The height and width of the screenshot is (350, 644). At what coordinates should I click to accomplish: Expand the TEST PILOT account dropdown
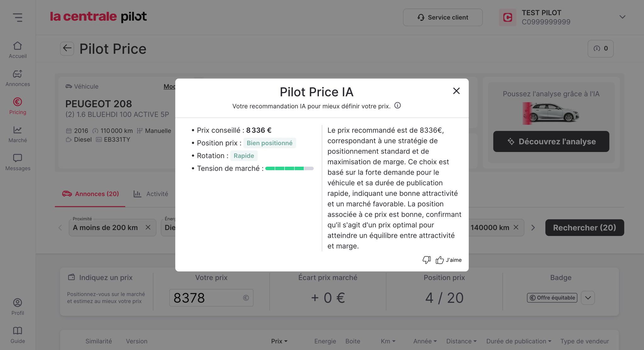click(x=622, y=17)
